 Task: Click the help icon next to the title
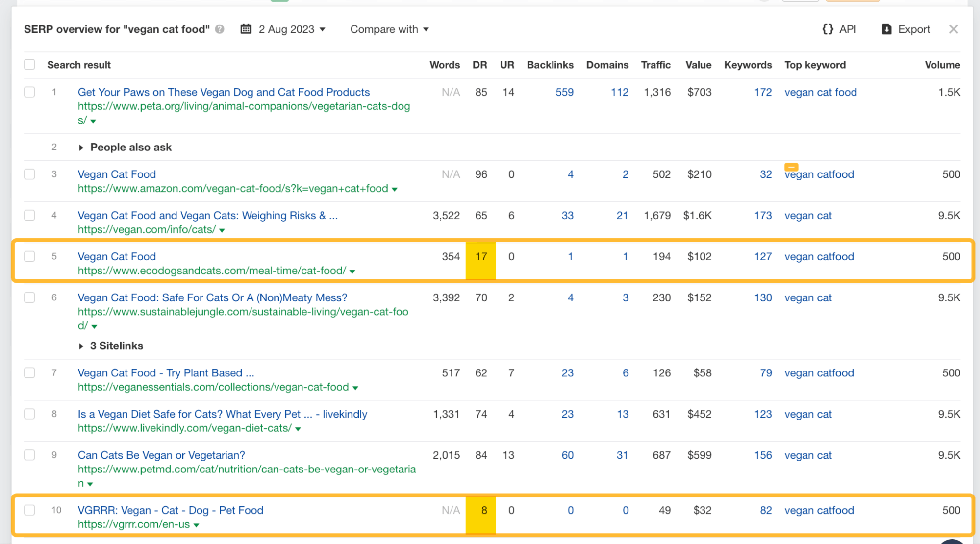point(220,29)
